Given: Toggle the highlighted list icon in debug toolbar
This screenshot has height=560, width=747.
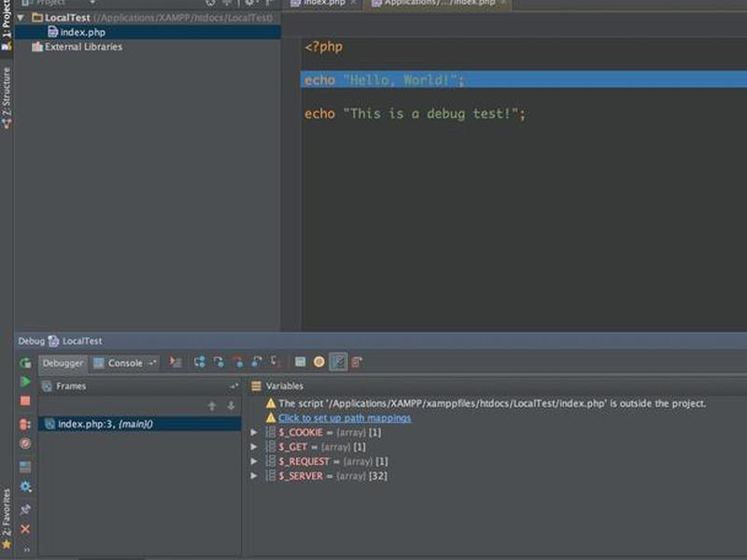Looking at the screenshot, I should coord(338,362).
